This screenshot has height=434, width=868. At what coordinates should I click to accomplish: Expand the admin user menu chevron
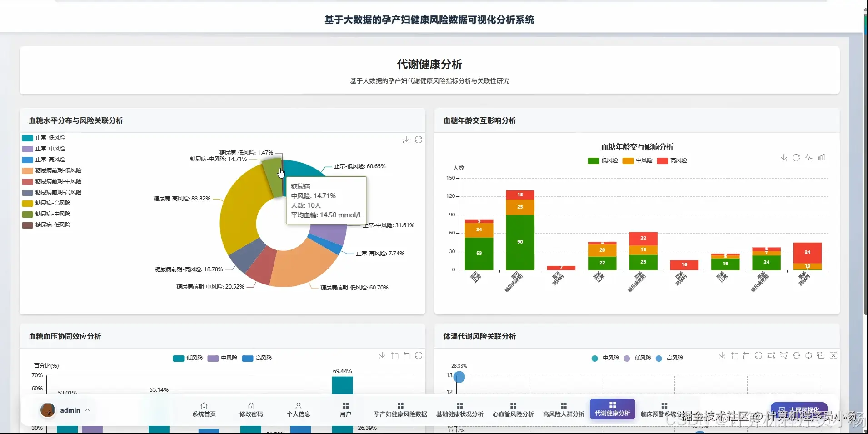pos(88,410)
